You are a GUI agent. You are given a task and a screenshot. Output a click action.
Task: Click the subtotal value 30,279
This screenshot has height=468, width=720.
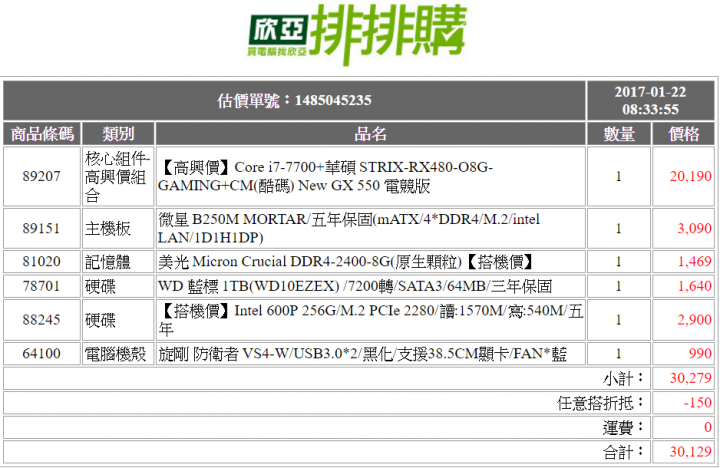coord(690,378)
